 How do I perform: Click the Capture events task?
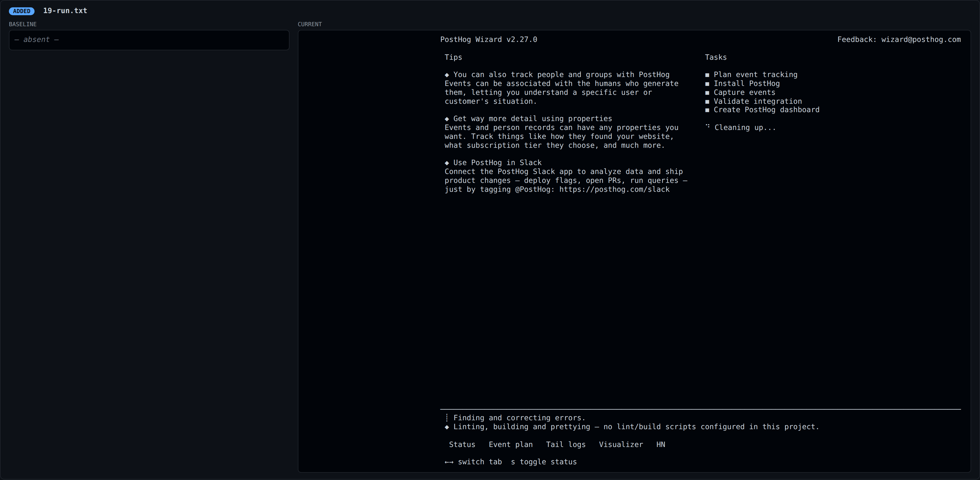pos(744,92)
